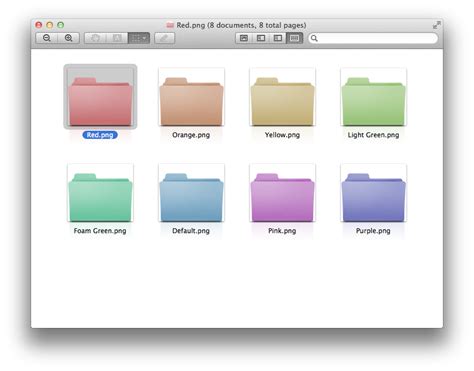Click the Light Green.png file name

(x=373, y=135)
